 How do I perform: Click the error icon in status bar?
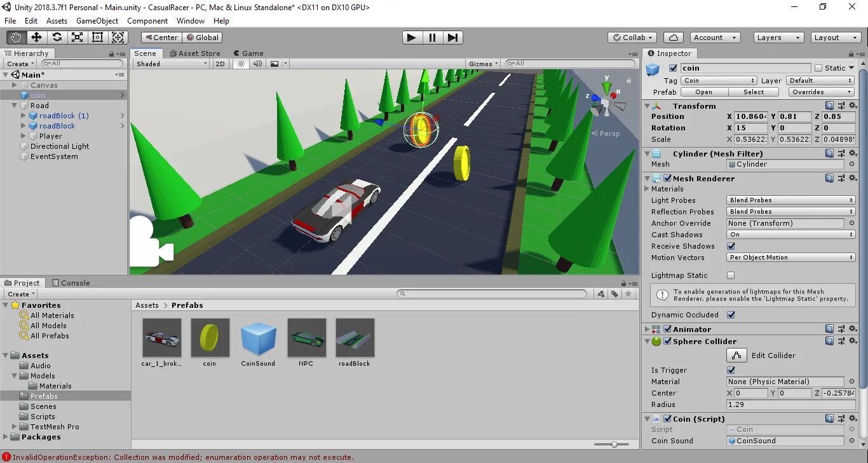[x=6, y=457]
